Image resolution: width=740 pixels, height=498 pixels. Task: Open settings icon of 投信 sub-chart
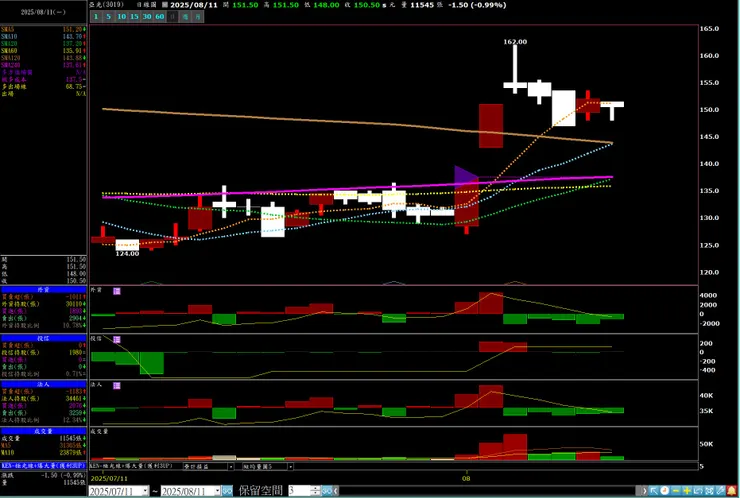coord(117,339)
